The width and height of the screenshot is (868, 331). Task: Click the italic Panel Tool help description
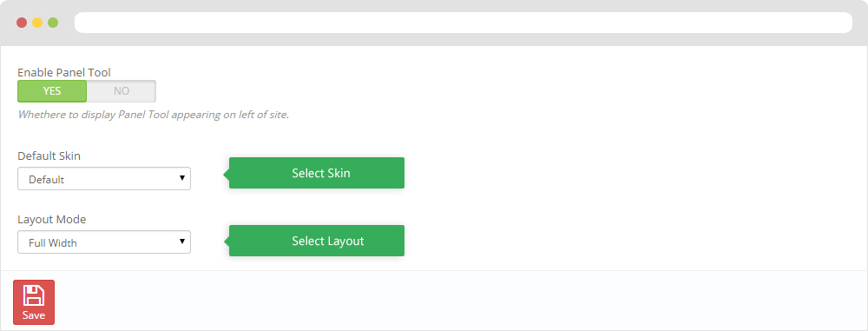pos(154,116)
